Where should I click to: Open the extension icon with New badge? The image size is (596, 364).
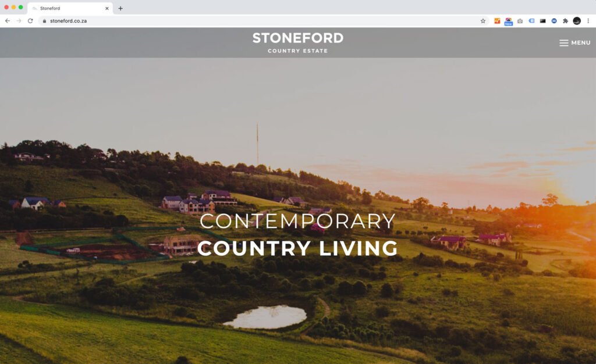tap(508, 22)
